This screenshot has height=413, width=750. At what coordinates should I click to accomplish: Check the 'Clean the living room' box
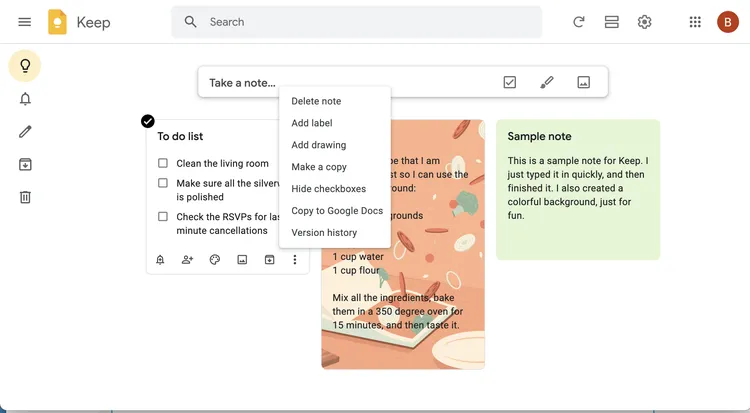163,163
